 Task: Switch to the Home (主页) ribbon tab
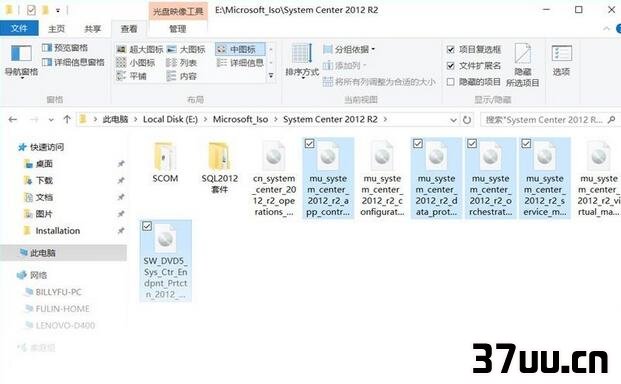point(56,29)
